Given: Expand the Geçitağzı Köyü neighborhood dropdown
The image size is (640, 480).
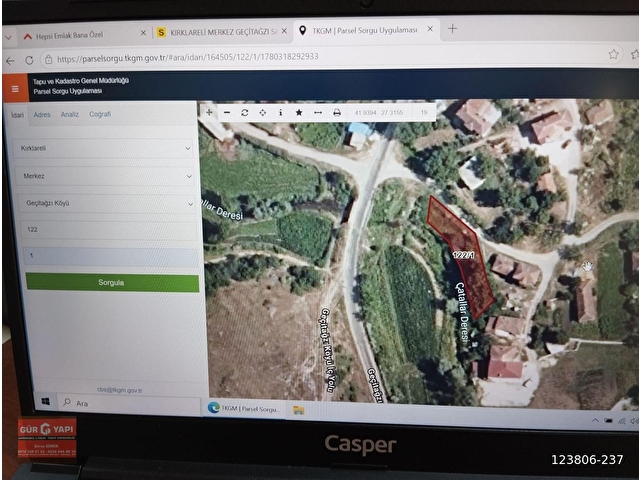Looking at the screenshot, I should [107, 203].
